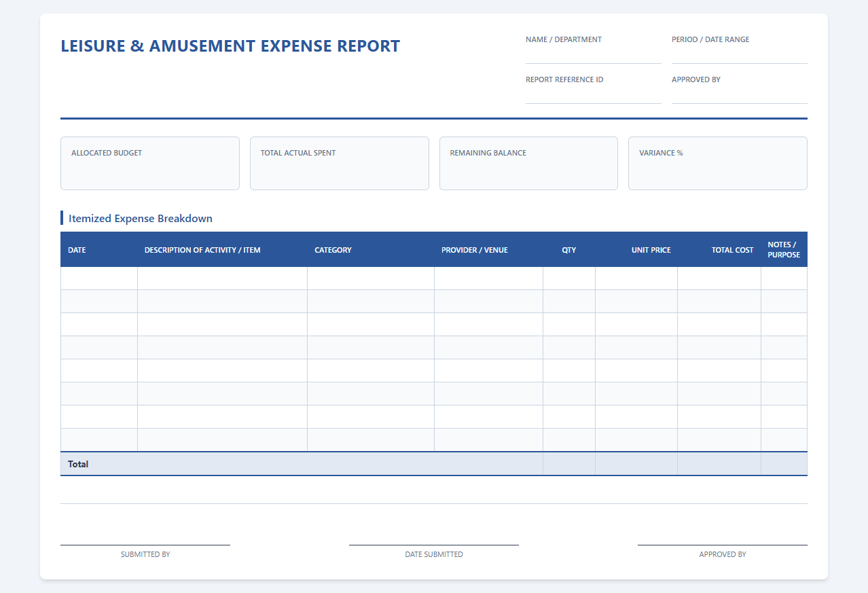Screen dimensions: 868x593
Task: Click the Total Cost cell in Total row
Action: (719, 464)
